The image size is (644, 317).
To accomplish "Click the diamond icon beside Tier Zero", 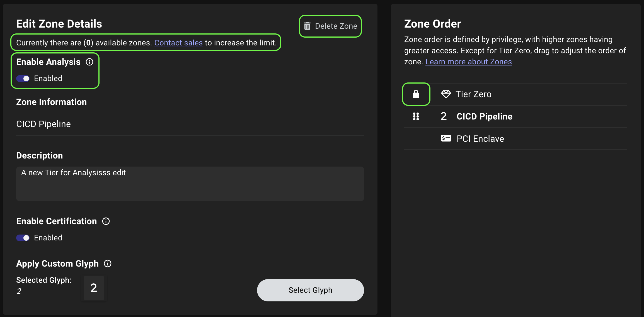I will [x=446, y=94].
